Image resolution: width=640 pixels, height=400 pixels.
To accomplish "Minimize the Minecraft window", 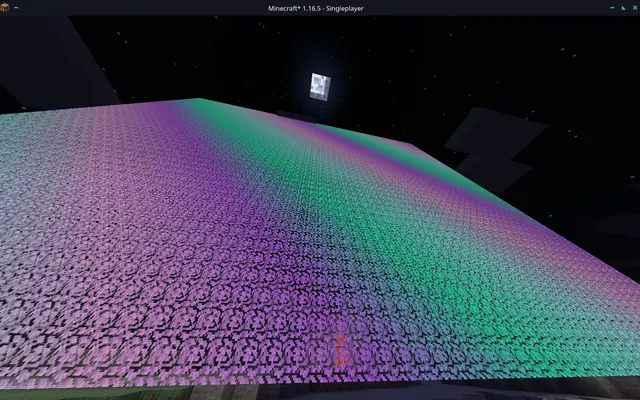I will [612, 8].
